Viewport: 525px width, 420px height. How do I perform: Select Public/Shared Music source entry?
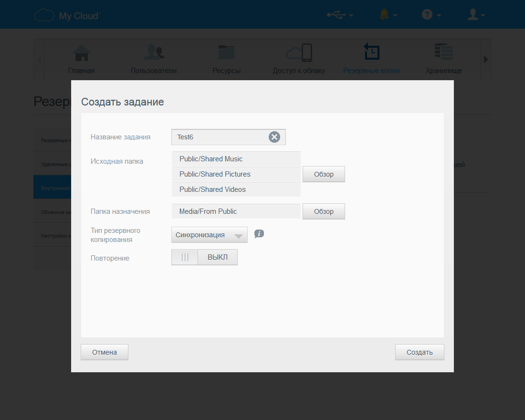236,159
